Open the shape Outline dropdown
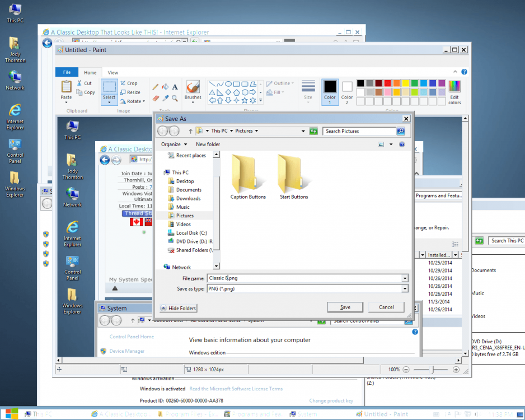The width and height of the screenshot is (525, 420). click(x=280, y=83)
